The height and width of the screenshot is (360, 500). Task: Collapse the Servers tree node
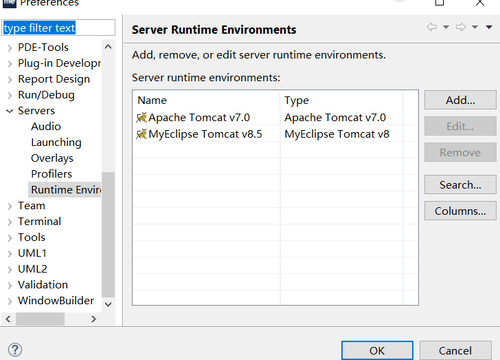[10, 111]
